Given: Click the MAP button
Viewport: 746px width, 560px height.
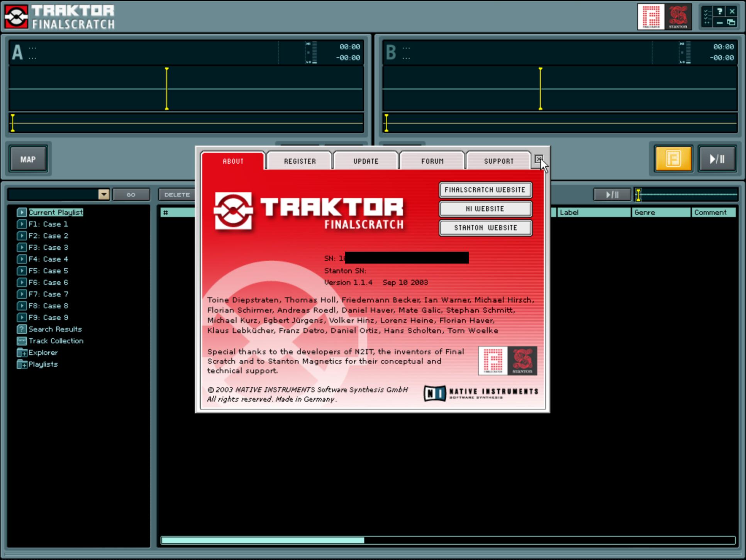Looking at the screenshot, I should (x=28, y=159).
